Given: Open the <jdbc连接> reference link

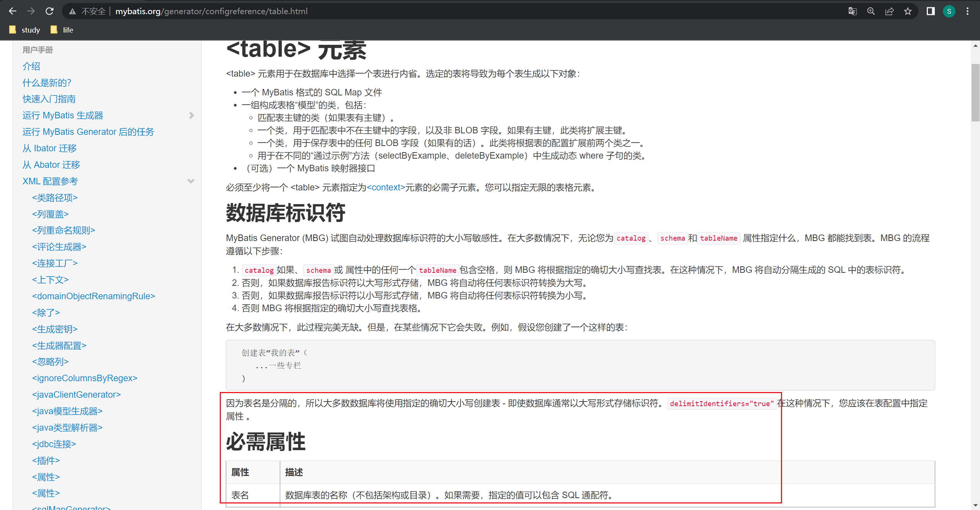Looking at the screenshot, I should point(54,444).
